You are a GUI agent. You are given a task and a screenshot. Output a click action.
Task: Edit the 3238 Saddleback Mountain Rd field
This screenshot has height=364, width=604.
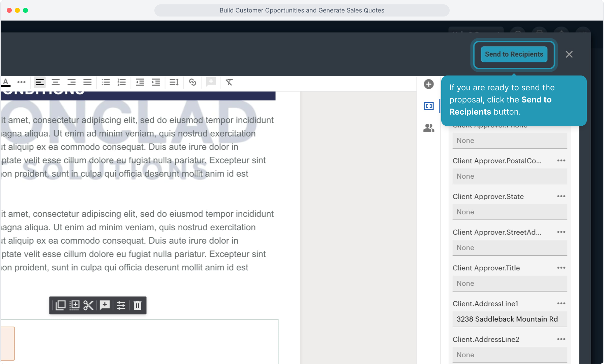click(x=510, y=319)
